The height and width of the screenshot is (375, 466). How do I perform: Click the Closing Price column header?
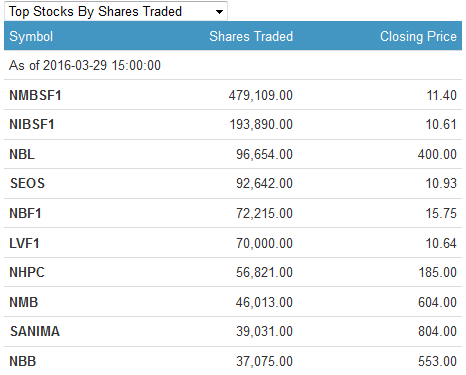[418, 36]
